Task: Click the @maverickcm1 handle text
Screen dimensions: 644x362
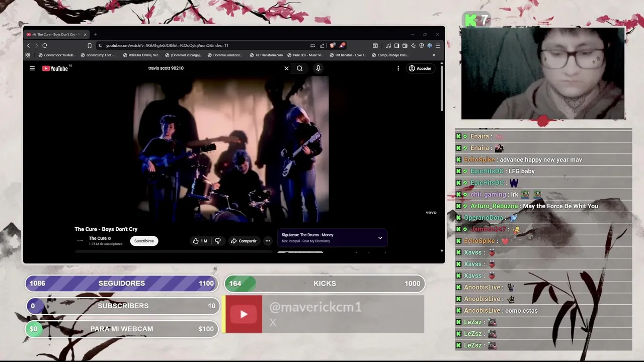Action: click(x=315, y=307)
